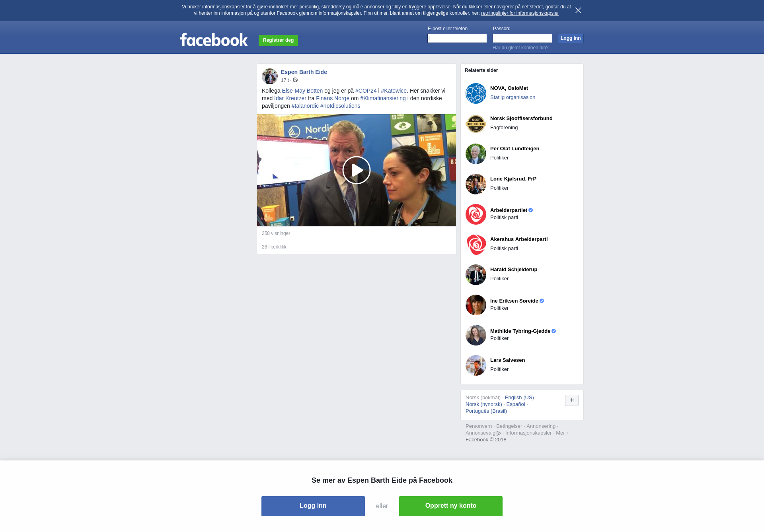This screenshot has height=532, width=764.
Task: Open the Espen Barth Eide name link
Action: tap(304, 72)
